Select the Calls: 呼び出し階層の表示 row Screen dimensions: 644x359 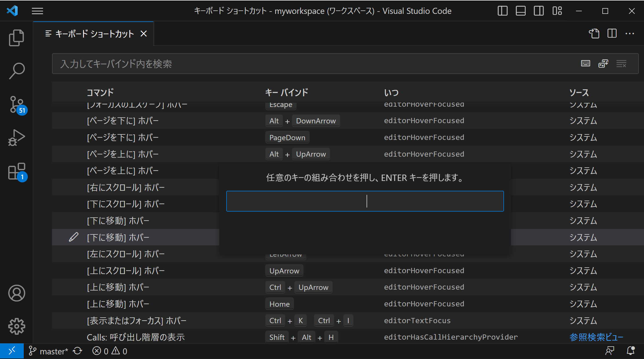pyautogui.click(x=348, y=337)
